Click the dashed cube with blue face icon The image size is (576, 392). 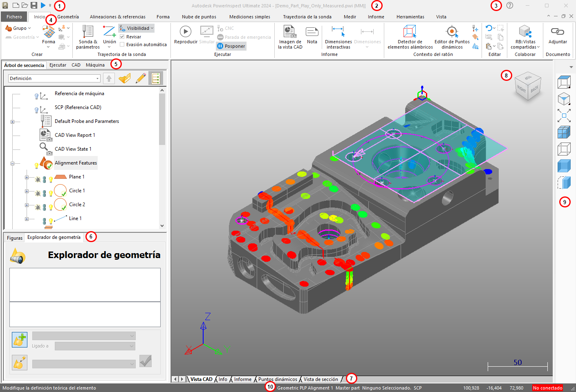point(564,183)
